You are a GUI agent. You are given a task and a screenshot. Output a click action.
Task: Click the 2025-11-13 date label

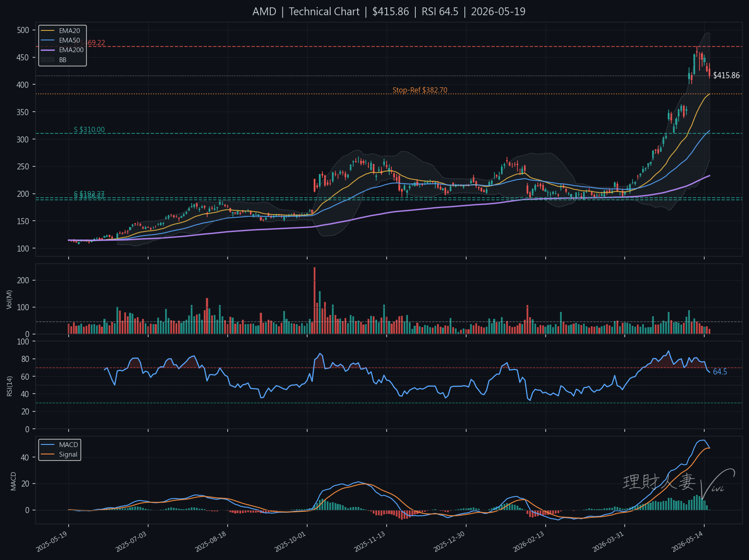370,541
